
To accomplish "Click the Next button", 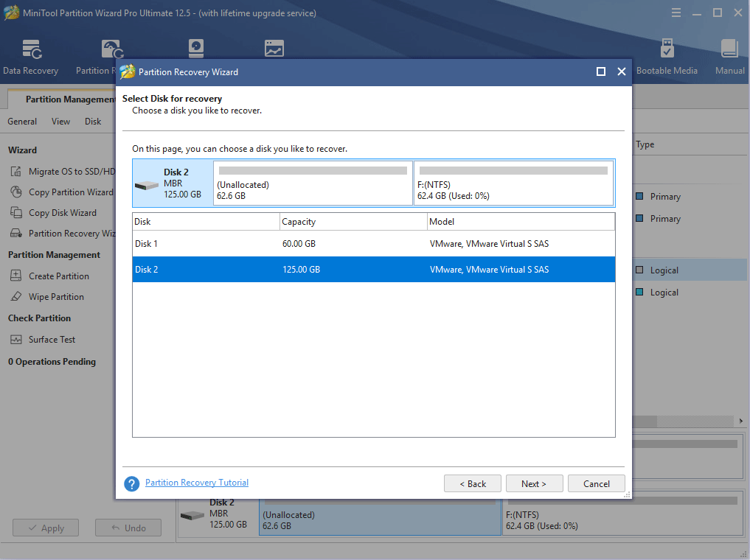I will [x=534, y=483].
